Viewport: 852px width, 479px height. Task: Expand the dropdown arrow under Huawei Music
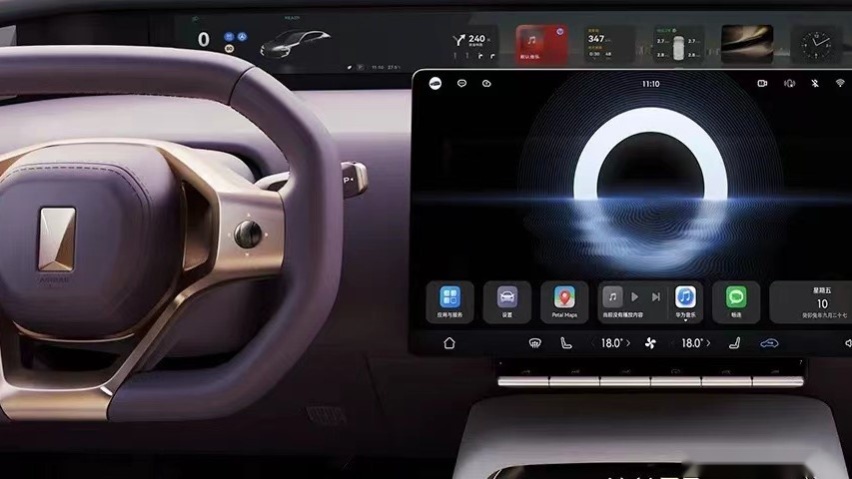coord(685,320)
